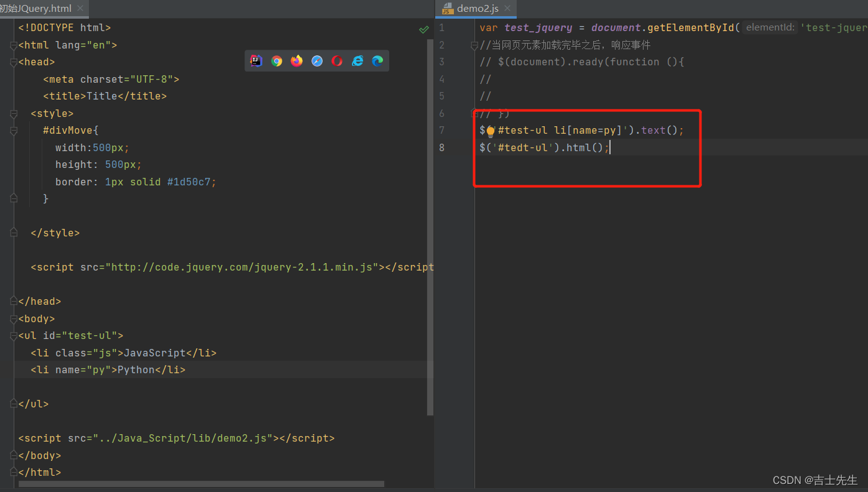Collapse the <ul id="test-ul"> block
Screen dimensions: 868x492
14,336
